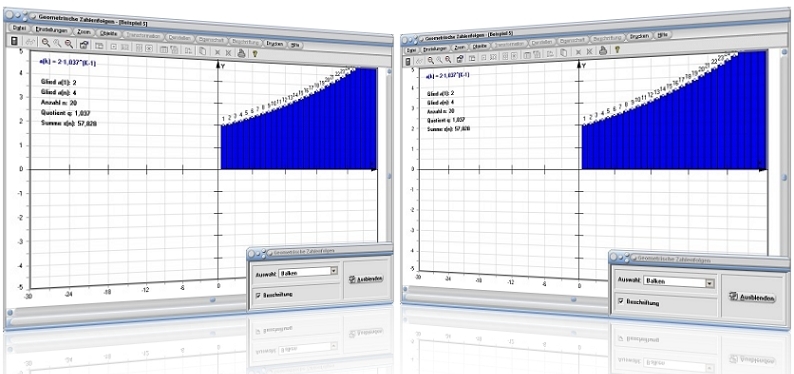This screenshot has width=794, height=374.
Task: Click the Ausblenden button in right dialog
Action: (752, 298)
